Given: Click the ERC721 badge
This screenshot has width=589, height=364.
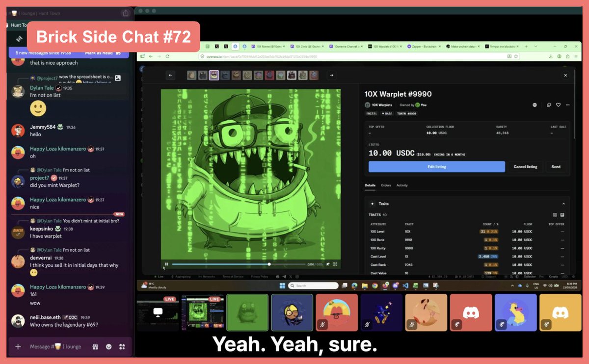Looking at the screenshot, I should [x=372, y=113].
